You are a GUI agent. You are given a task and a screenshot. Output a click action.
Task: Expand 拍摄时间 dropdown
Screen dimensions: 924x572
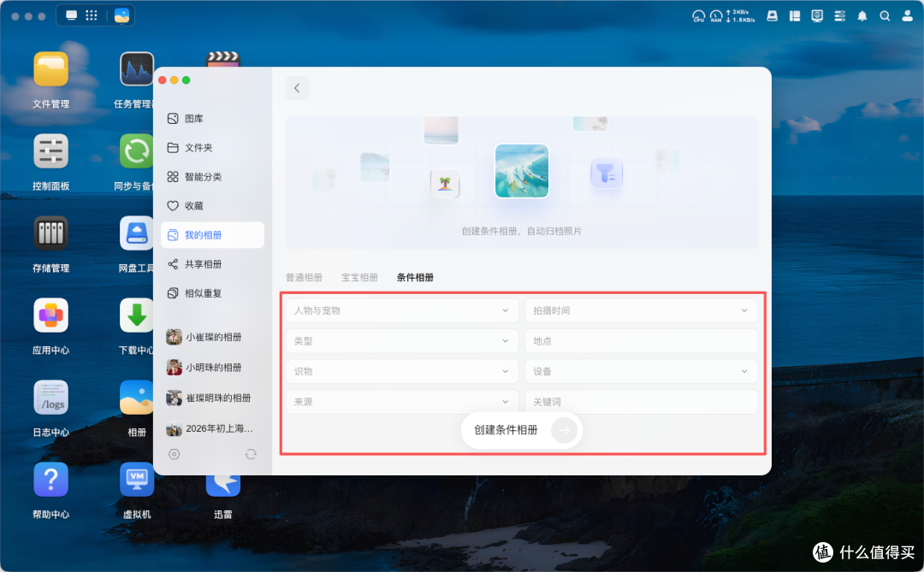point(641,310)
